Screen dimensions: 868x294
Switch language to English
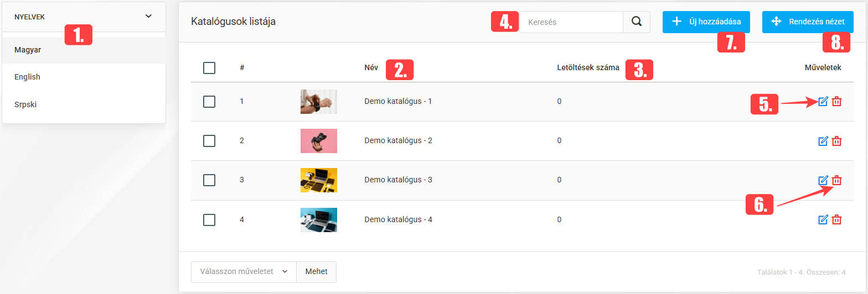(x=28, y=77)
